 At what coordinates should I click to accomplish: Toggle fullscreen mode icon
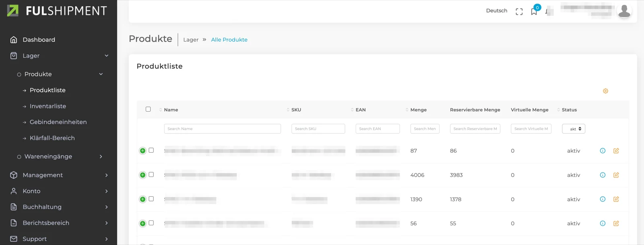pos(519,12)
